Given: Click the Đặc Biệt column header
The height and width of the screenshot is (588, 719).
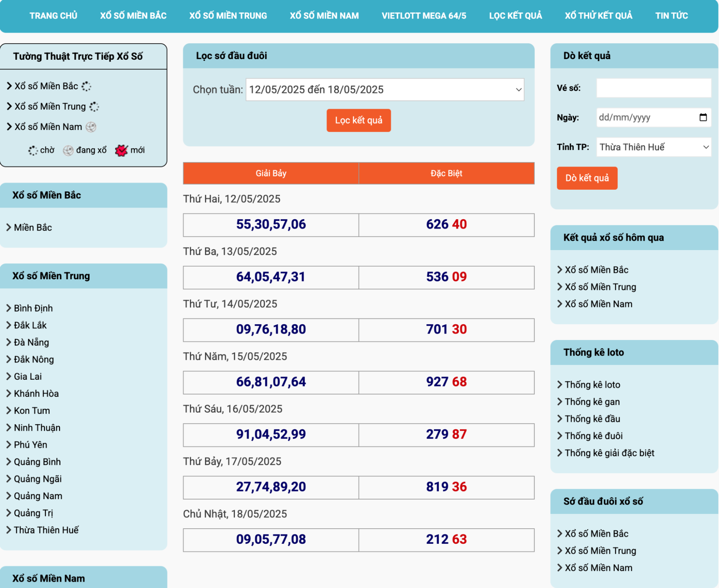Looking at the screenshot, I should 446,173.
